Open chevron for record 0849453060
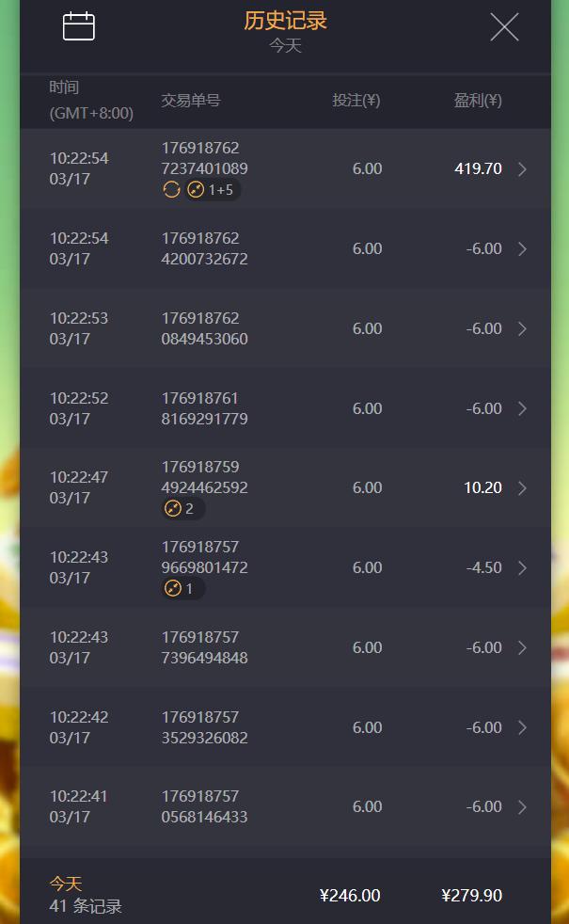569x924 pixels. 522,328
